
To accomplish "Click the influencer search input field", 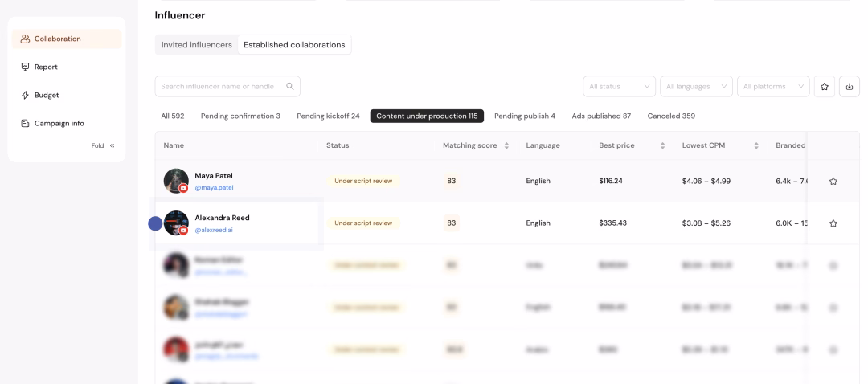I will point(217,86).
